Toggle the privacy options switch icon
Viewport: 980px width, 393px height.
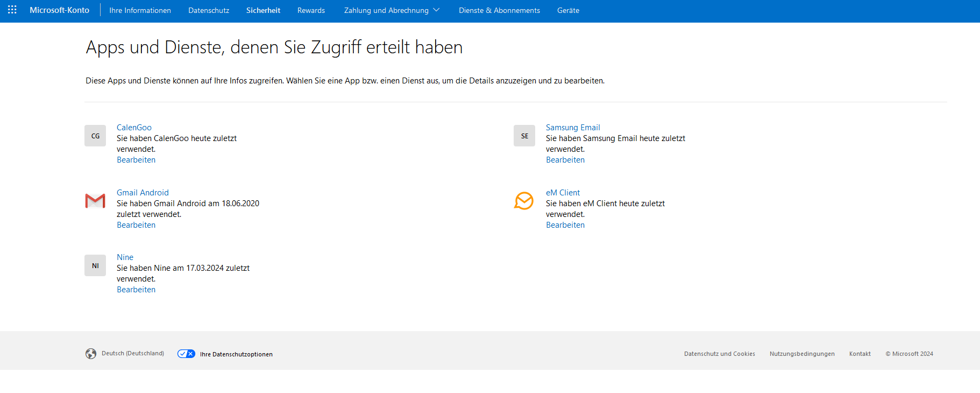(x=186, y=354)
